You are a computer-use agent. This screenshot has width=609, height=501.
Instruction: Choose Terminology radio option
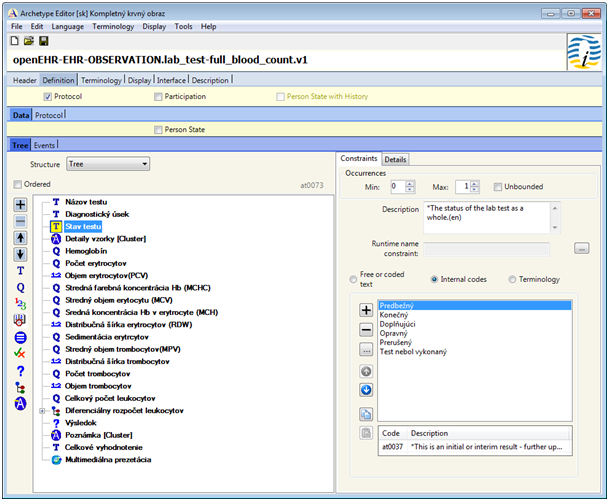click(512, 279)
